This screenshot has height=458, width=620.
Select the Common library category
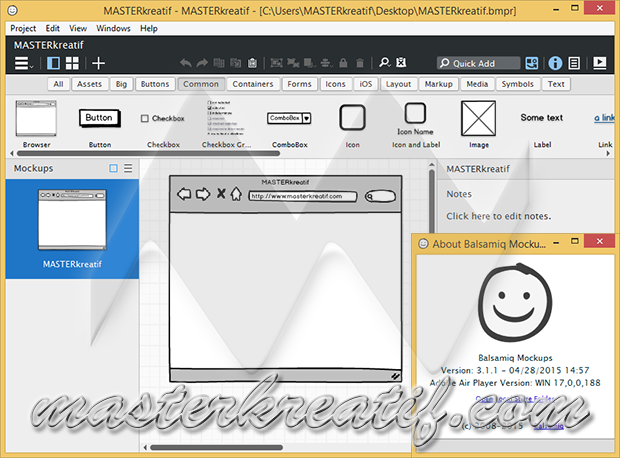(201, 84)
